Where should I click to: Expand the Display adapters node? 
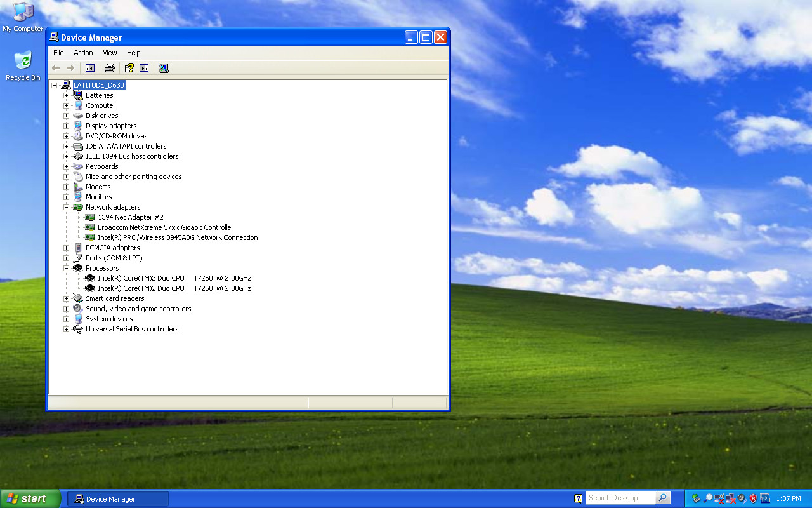tap(66, 126)
